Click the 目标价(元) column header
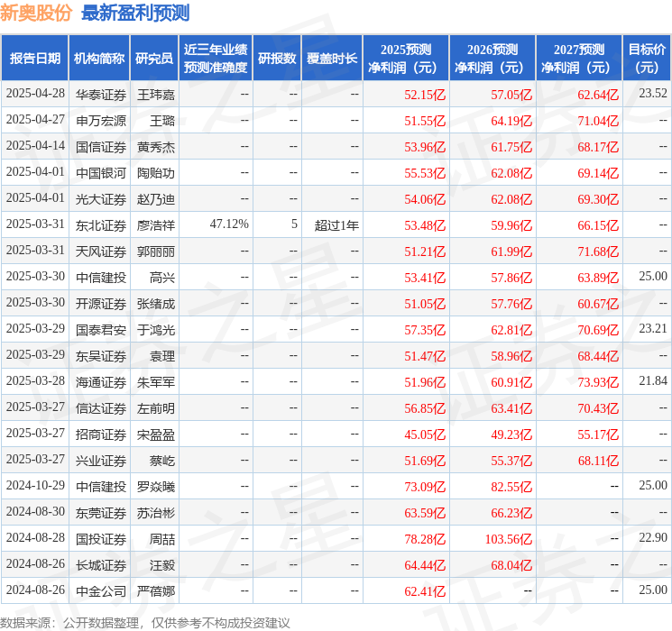This screenshot has width=672, height=631. [x=647, y=59]
